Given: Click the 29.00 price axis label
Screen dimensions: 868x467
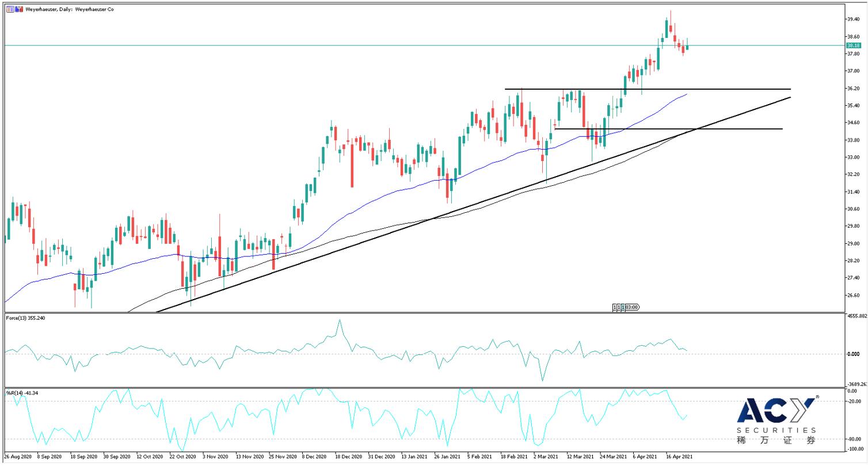Looking at the screenshot, I should pos(853,243).
